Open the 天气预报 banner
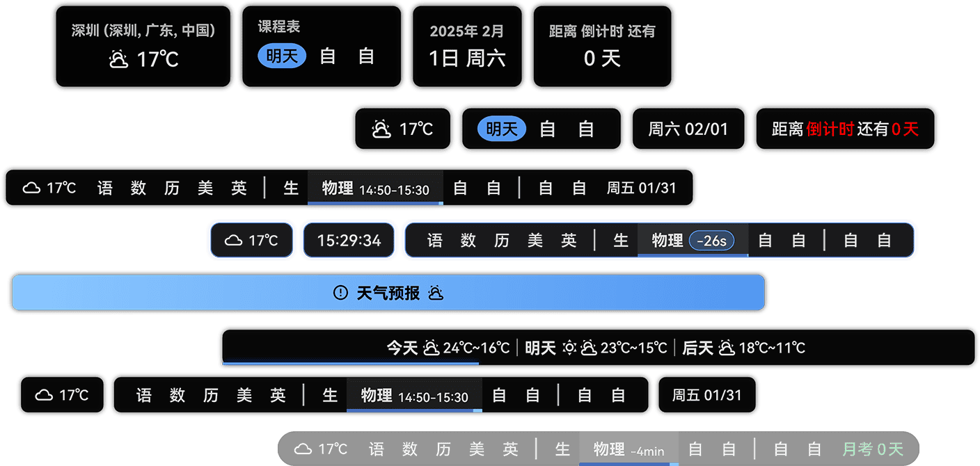The height and width of the screenshot is (466, 980). click(388, 293)
